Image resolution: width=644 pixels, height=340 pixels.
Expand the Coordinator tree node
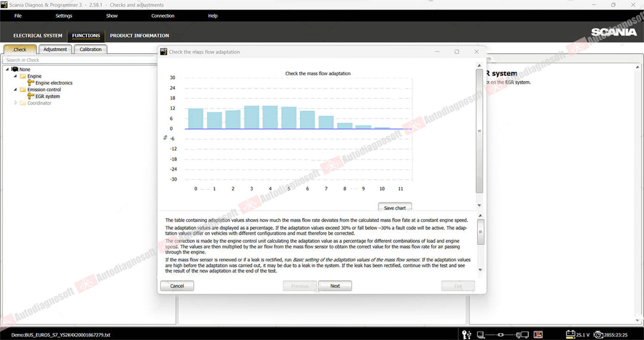pyautogui.click(x=16, y=103)
